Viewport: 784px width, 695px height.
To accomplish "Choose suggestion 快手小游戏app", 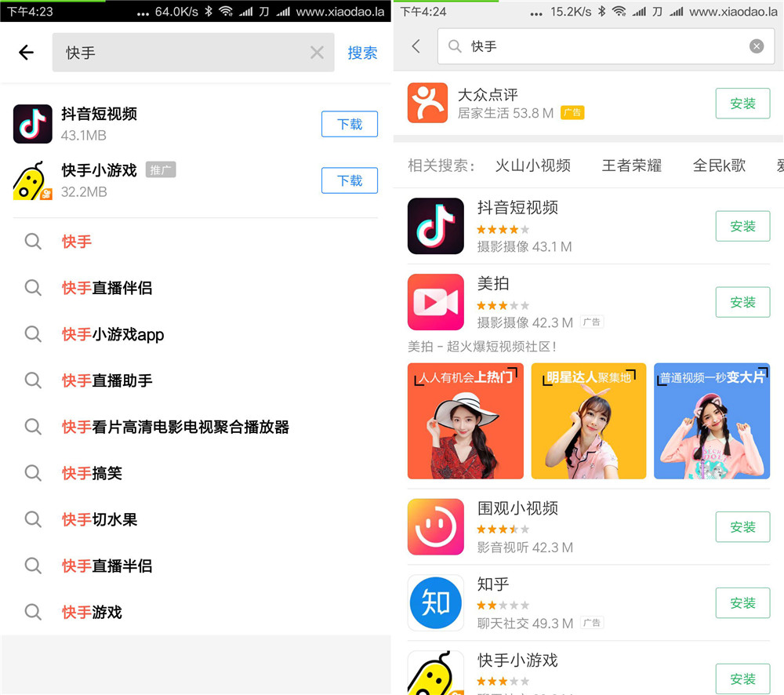I will tap(113, 334).
